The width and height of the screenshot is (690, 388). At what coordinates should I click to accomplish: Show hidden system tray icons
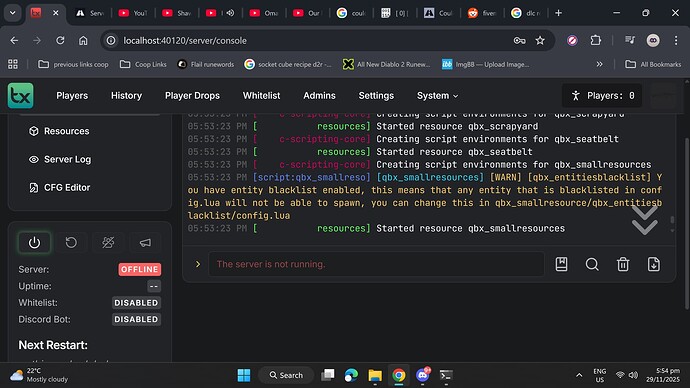[x=579, y=375]
